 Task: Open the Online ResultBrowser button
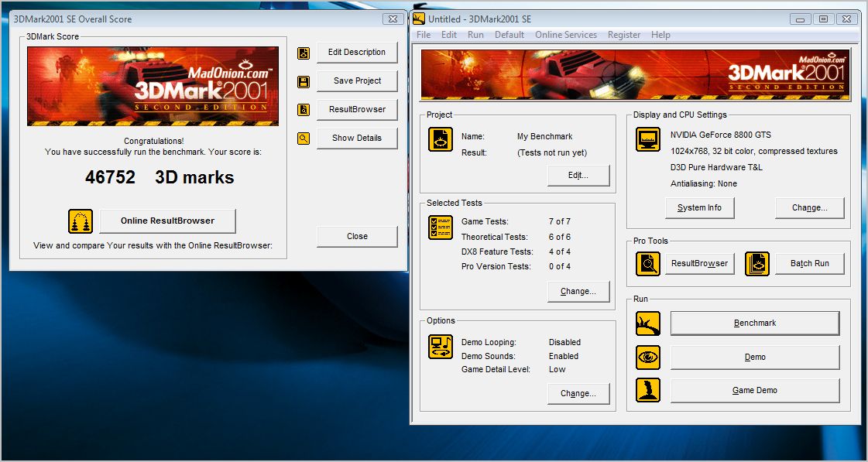[x=168, y=221]
